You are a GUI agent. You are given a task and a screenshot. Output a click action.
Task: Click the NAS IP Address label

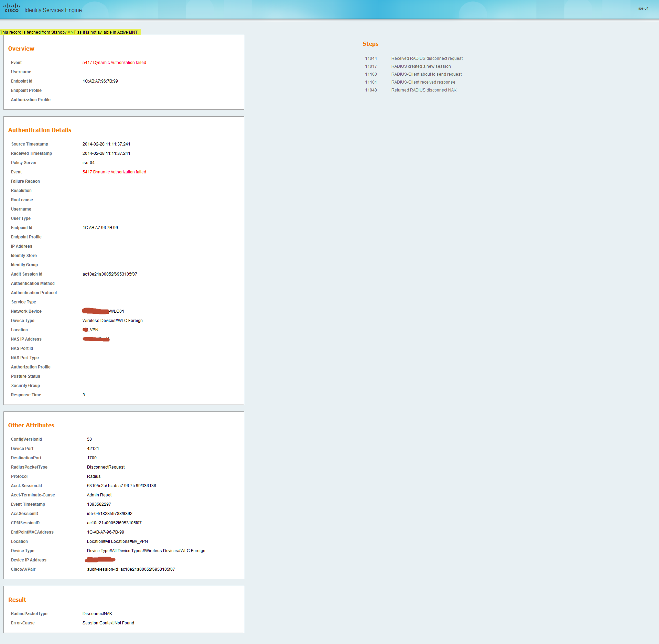tap(26, 339)
